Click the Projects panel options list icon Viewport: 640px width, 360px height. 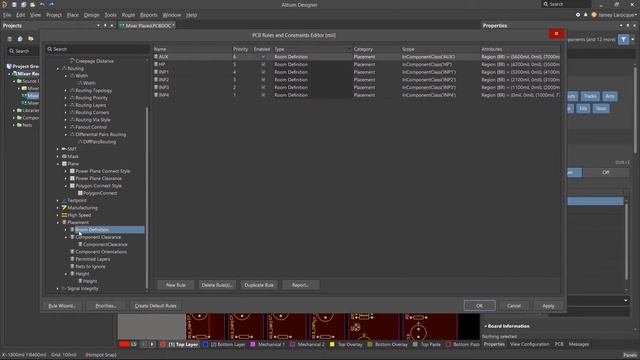point(9,39)
